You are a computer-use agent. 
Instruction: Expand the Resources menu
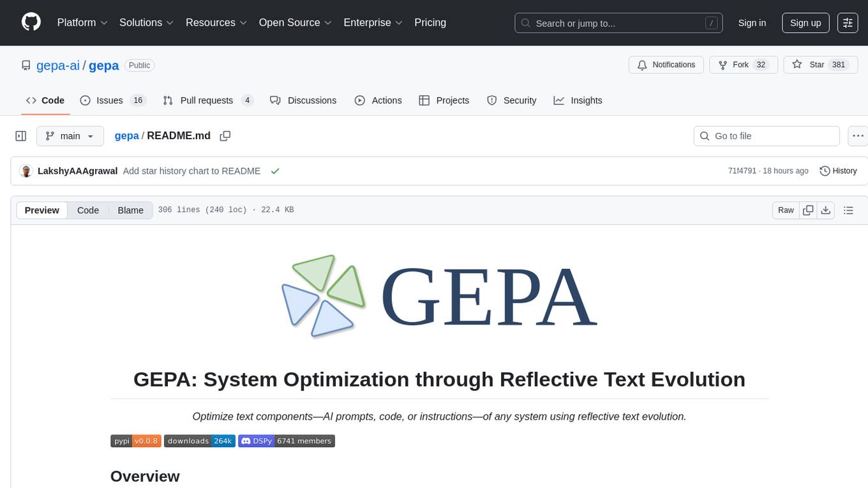(x=216, y=22)
